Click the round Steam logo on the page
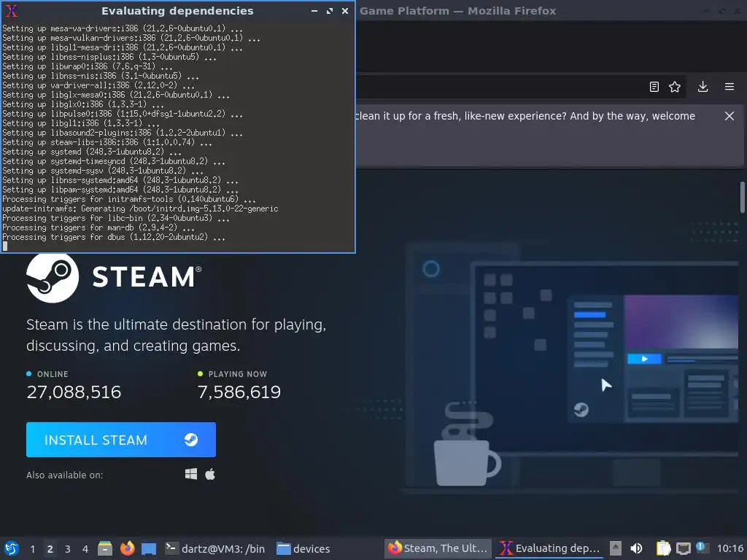Screen dimensions: 747x560 (x=53, y=276)
